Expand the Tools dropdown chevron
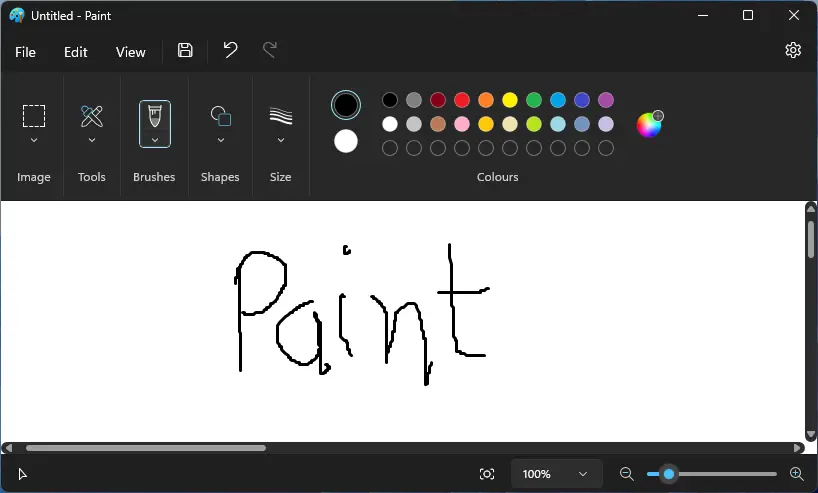 [x=92, y=140]
